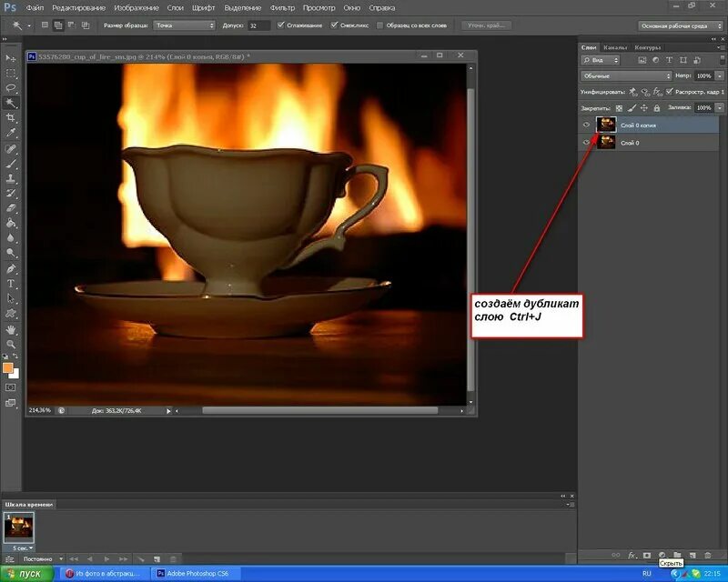Enable Образец со всех слоев checkbox

379,25
